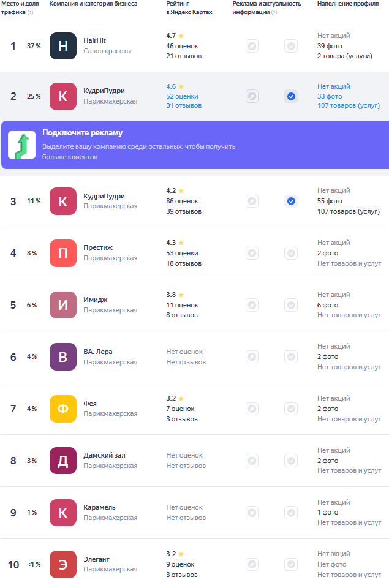Click second-place КудриПудри avatar icon
The image size is (389, 588).
(63, 96)
